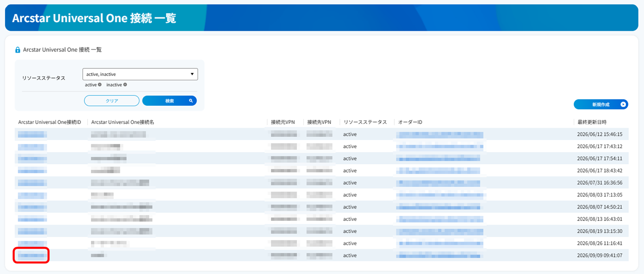Sort by Arcstar Universal One接続名 column header
644x274 pixels.
122,122
